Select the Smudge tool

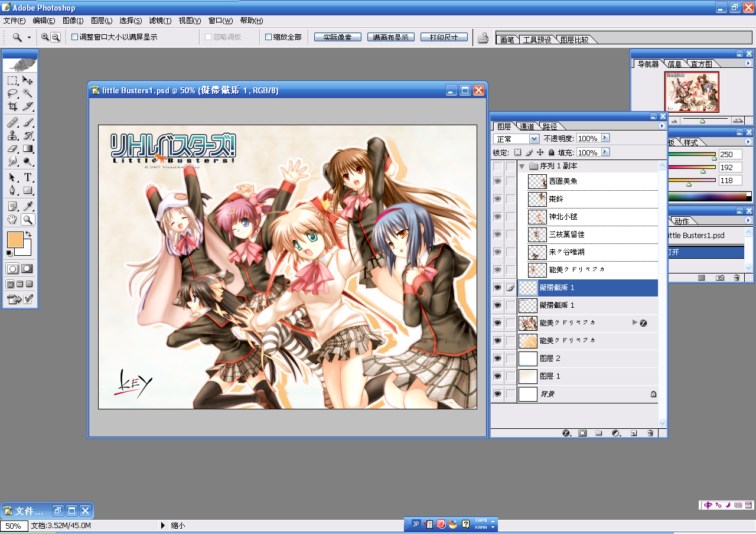(12, 161)
